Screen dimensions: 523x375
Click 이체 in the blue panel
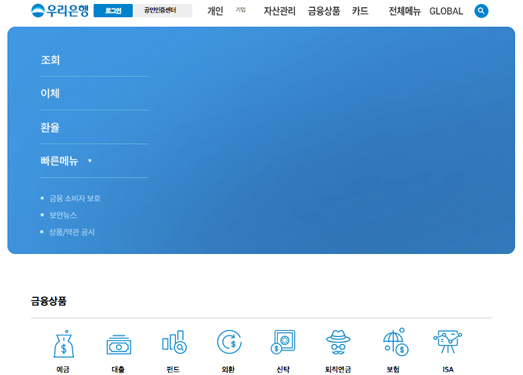coord(50,93)
